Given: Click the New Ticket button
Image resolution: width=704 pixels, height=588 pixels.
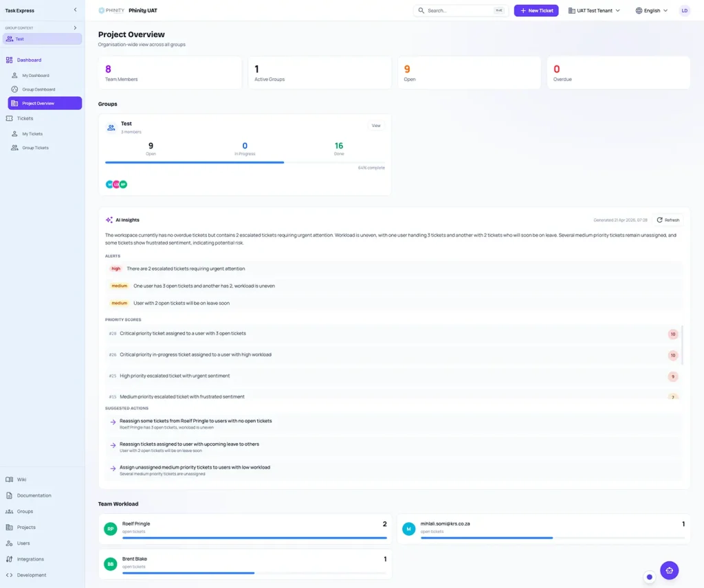Looking at the screenshot, I should click(x=536, y=11).
